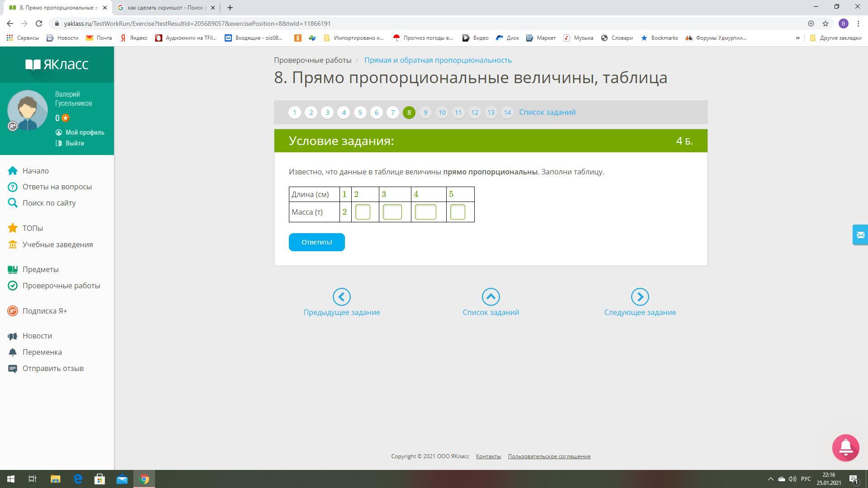
Task: Open the Chrome icon in the taskbar
Action: coord(144,479)
